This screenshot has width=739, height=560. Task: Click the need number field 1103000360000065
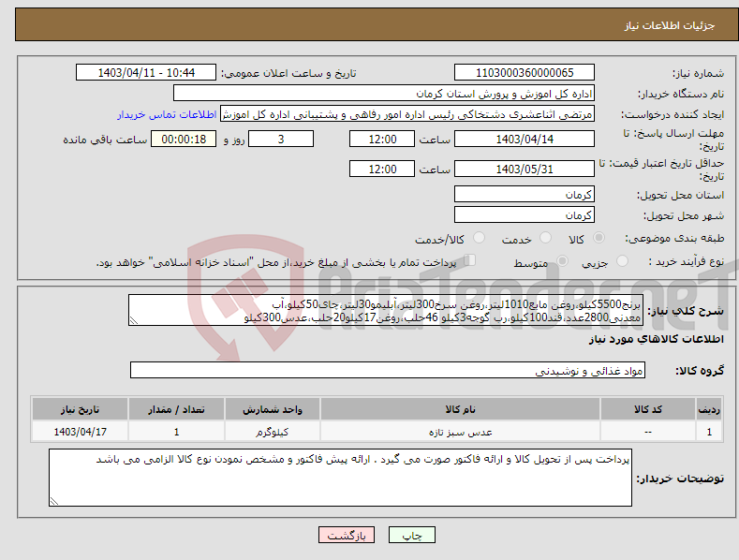pyautogui.click(x=525, y=73)
